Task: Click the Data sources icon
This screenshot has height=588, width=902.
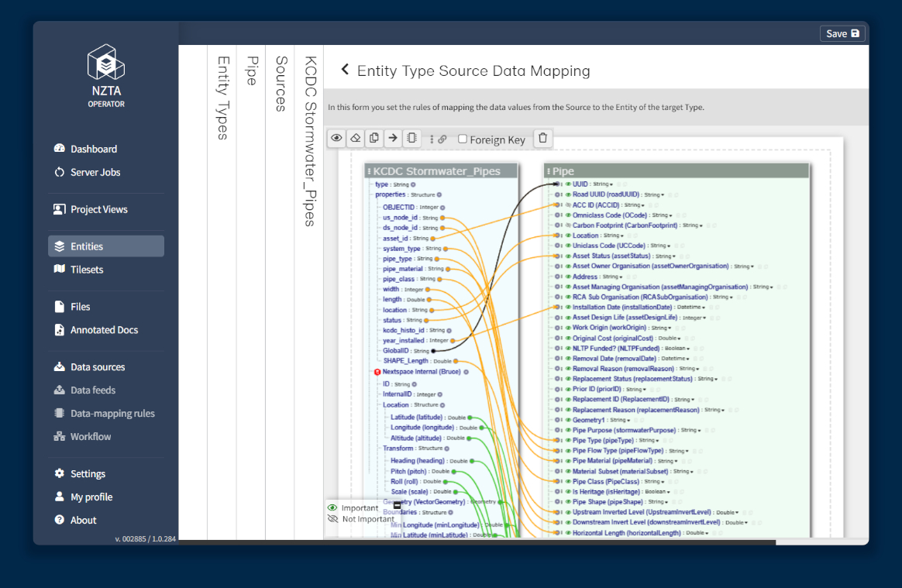Action: tap(59, 366)
